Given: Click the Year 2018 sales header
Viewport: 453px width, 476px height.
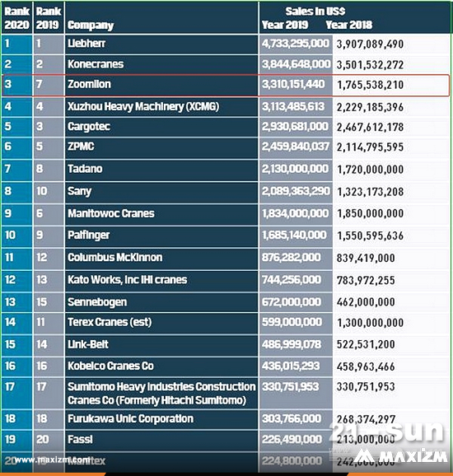Looking at the screenshot, I should (349, 26).
